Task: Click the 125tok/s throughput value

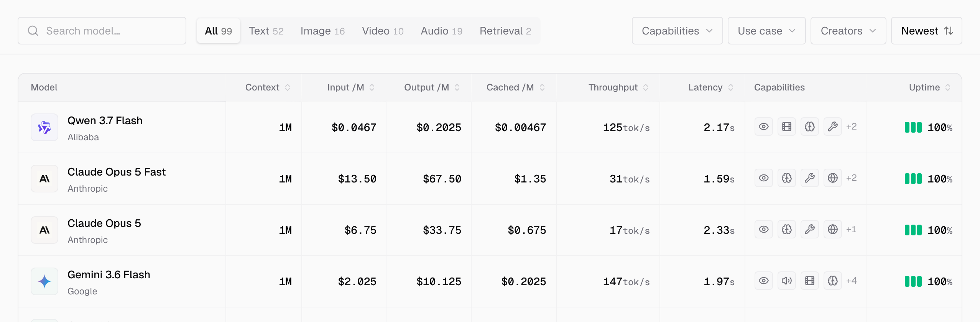Action: (626, 127)
